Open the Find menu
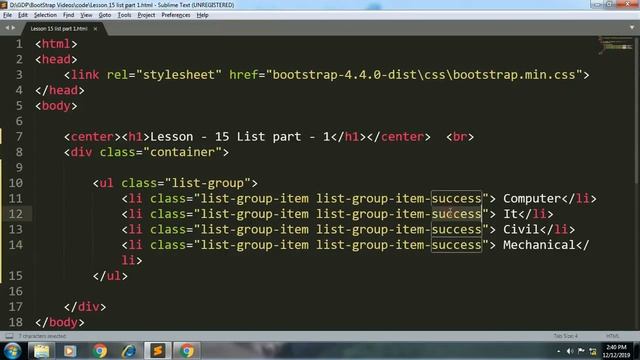The image size is (640, 360). tap(69, 15)
